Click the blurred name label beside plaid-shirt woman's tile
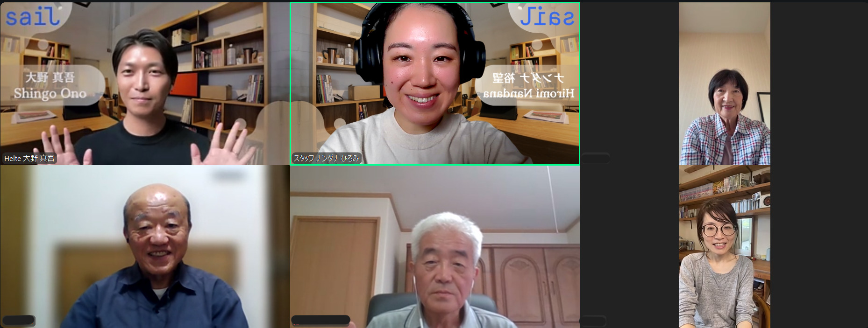This screenshot has height=328, width=868. pos(595,158)
